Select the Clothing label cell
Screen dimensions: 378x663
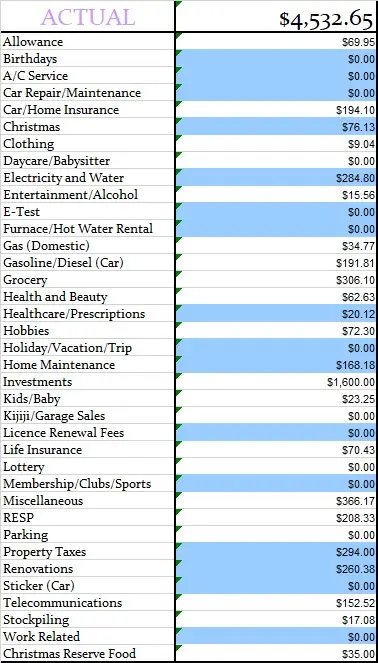(x=88, y=143)
